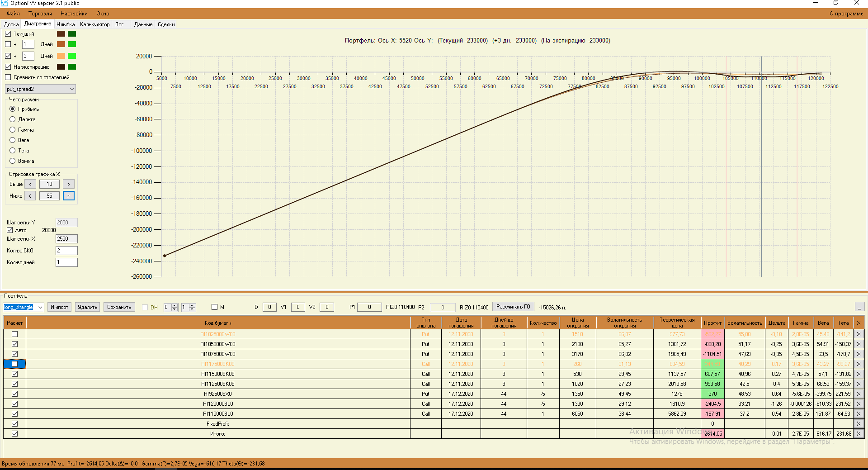Click the Профит column header

click(712, 323)
